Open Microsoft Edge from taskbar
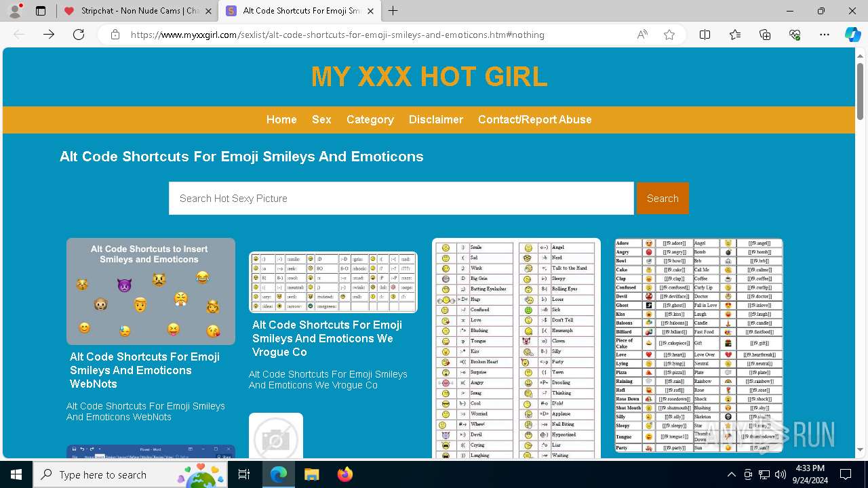The width and height of the screenshot is (868, 488). click(x=279, y=474)
